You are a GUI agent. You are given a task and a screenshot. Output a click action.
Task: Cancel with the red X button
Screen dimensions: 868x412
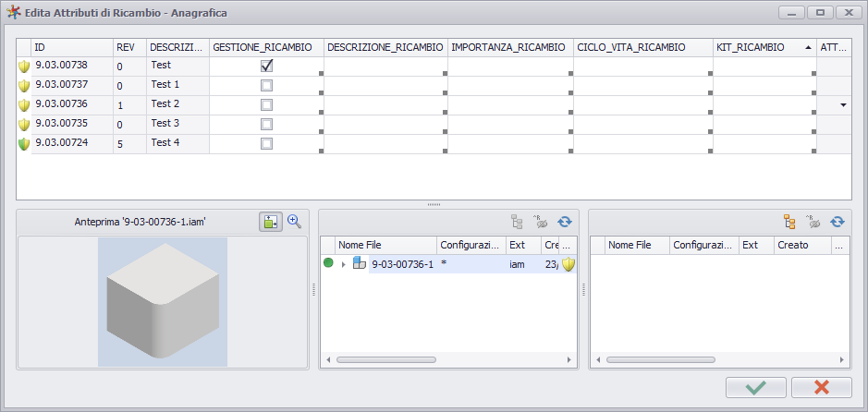(822, 388)
